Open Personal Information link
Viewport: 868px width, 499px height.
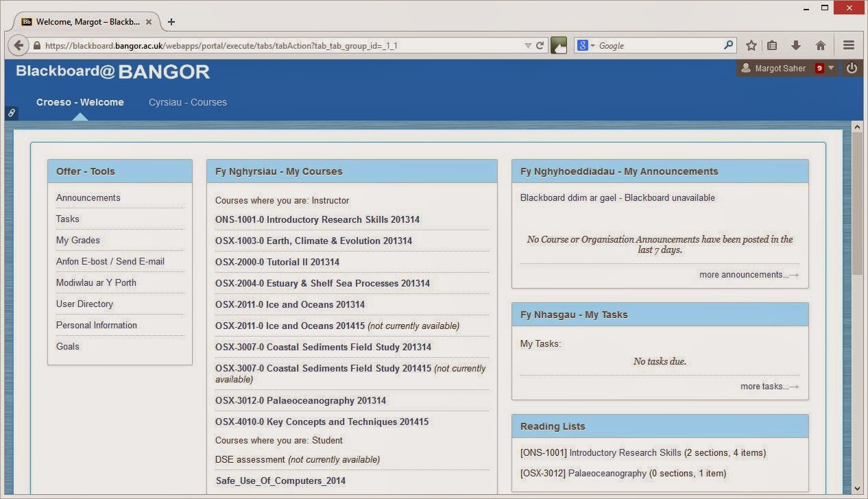(97, 325)
